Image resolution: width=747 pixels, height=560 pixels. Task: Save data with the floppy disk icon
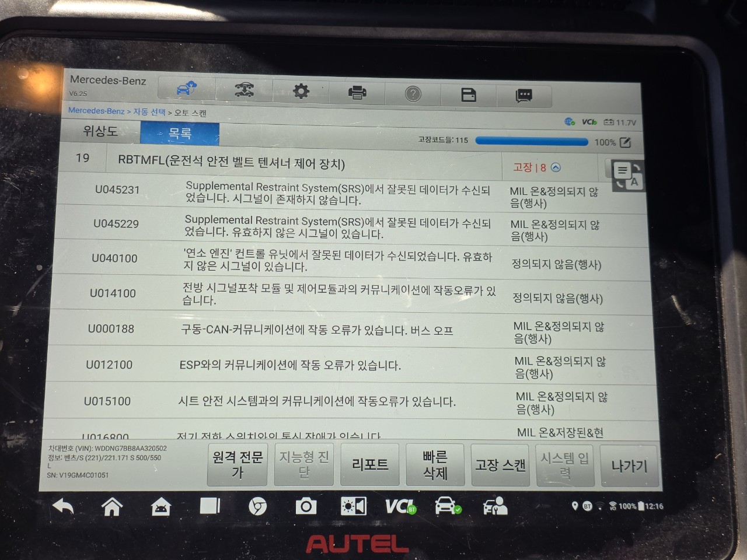(469, 94)
